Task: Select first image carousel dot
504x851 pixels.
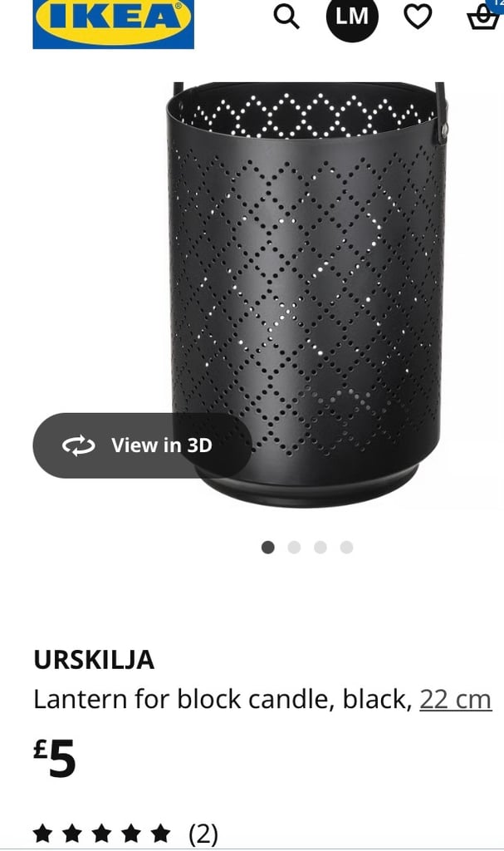Action: click(x=268, y=547)
